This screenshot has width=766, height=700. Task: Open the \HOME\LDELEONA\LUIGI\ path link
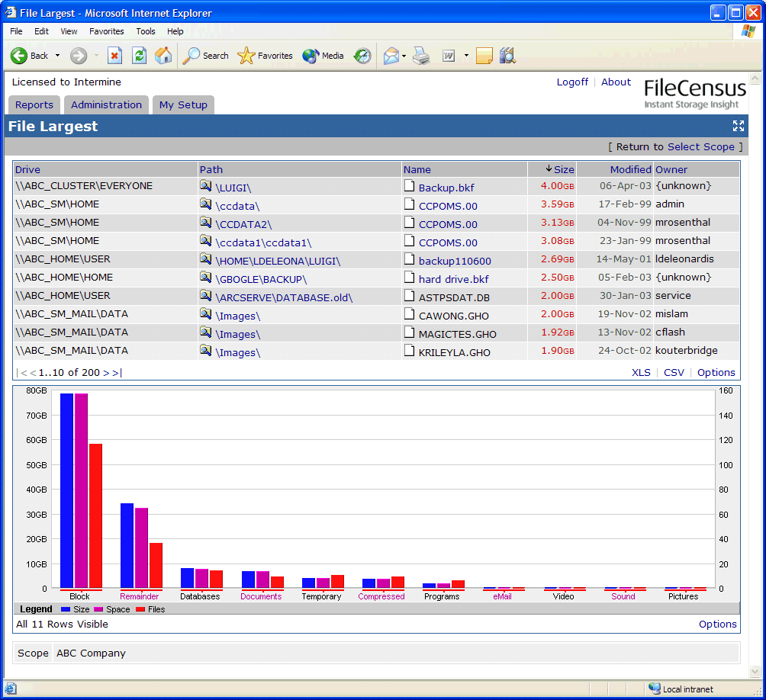[x=278, y=261]
